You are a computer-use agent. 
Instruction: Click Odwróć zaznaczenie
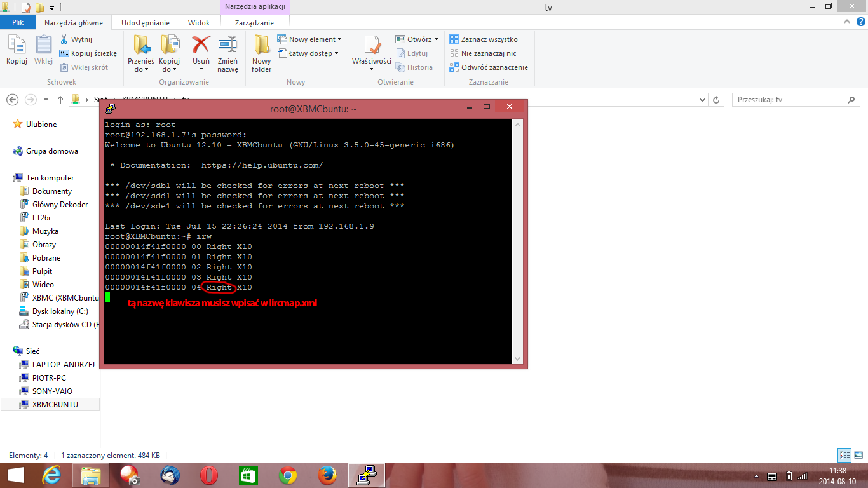pyautogui.click(x=489, y=67)
